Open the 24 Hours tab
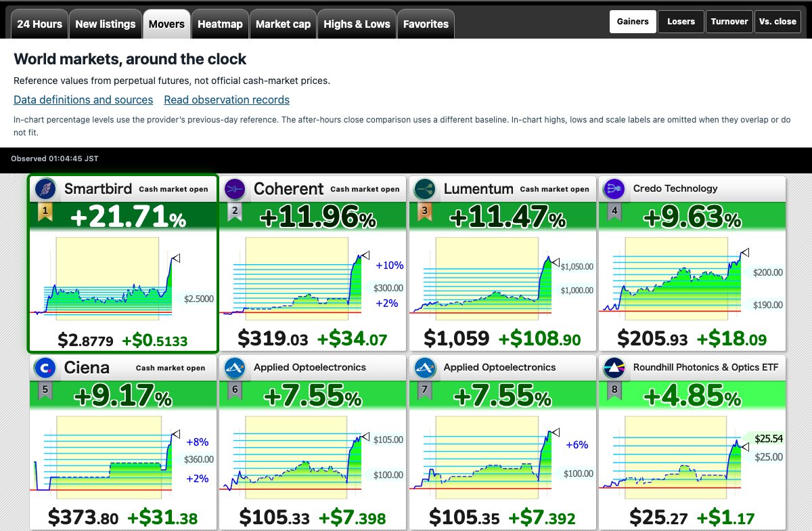The image size is (812, 531). [40, 24]
